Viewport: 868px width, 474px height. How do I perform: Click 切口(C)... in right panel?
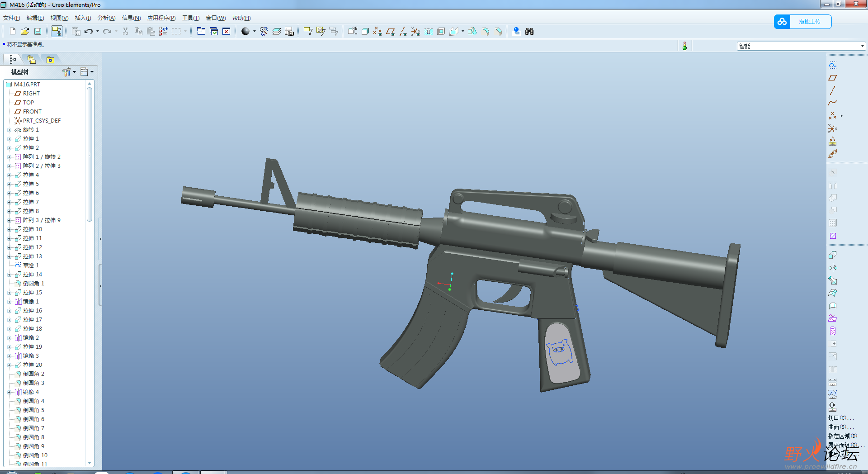840,418
